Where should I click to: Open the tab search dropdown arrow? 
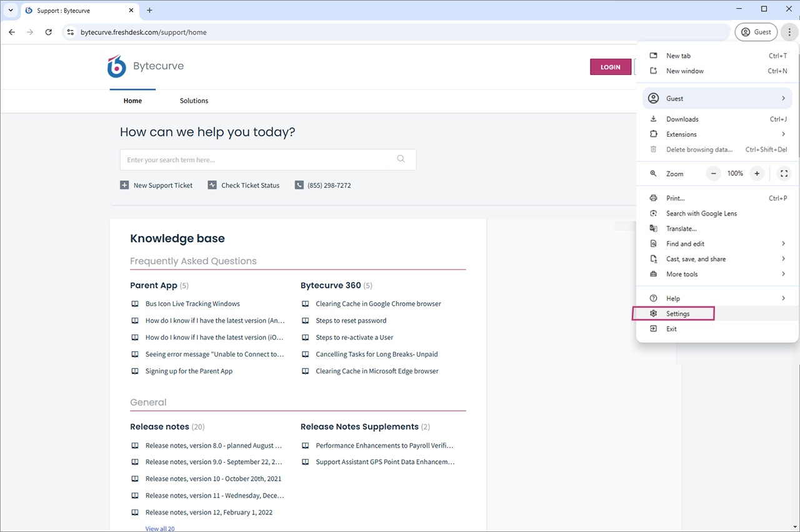point(10,10)
